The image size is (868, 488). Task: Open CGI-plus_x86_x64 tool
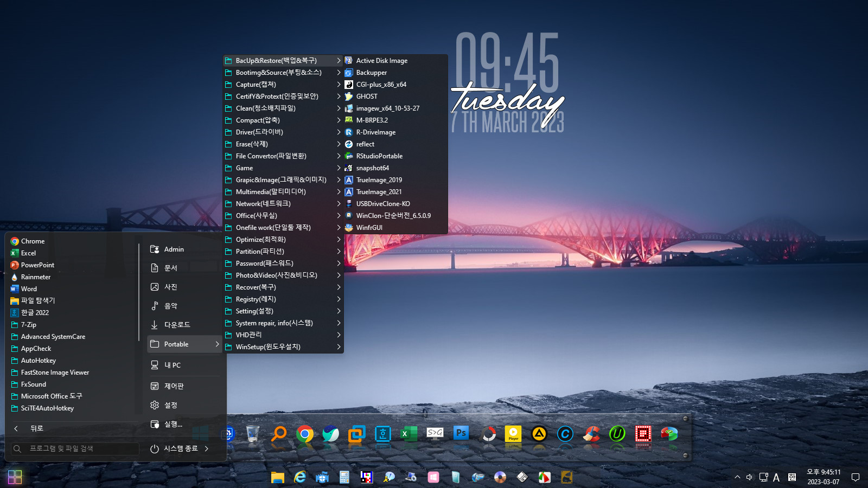click(395, 85)
